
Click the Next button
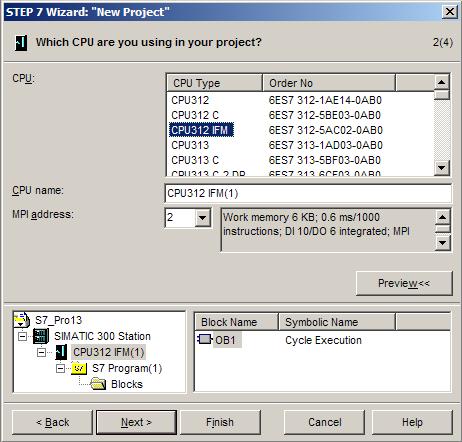coord(136,422)
